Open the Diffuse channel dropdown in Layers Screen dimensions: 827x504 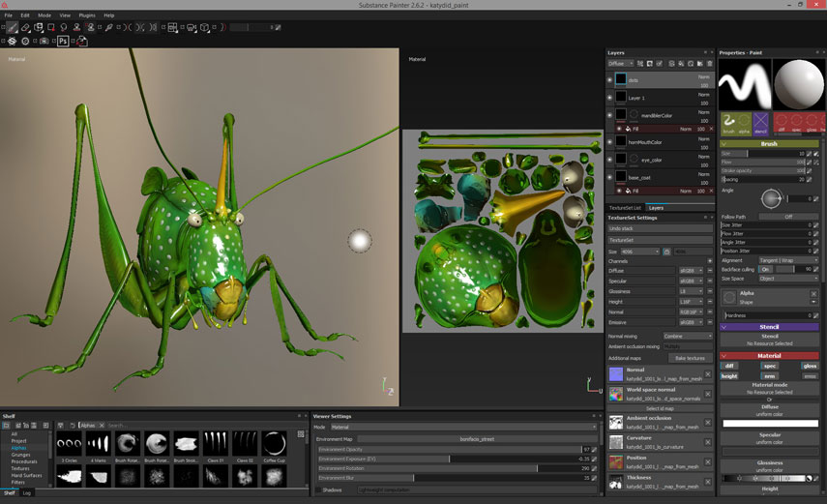coord(620,64)
